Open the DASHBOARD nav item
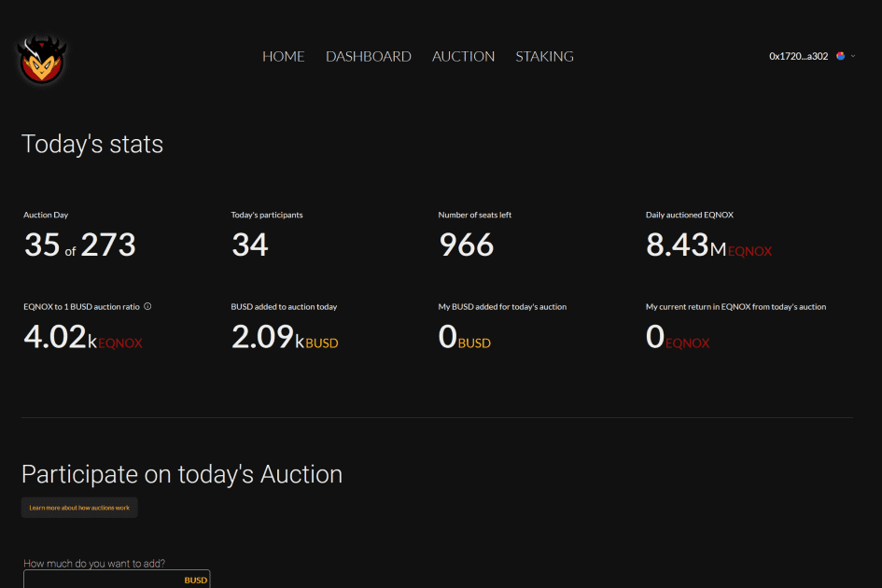The image size is (882, 588). pyautogui.click(x=368, y=57)
